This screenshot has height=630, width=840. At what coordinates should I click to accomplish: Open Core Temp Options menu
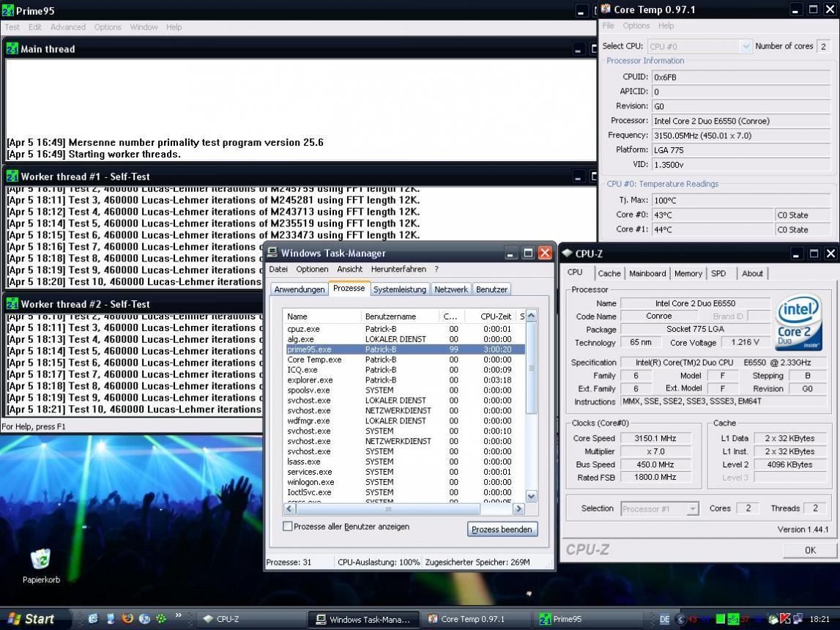tap(636, 26)
